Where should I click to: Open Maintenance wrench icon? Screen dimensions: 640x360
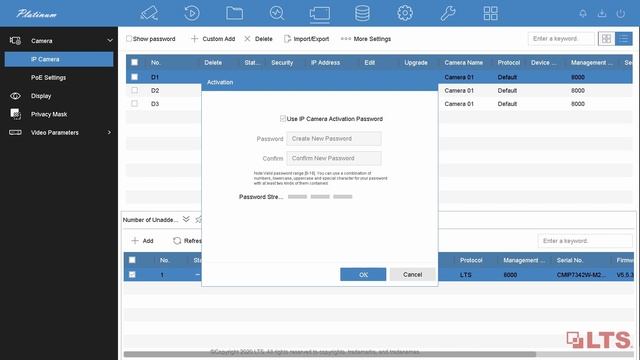click(448, 13)
